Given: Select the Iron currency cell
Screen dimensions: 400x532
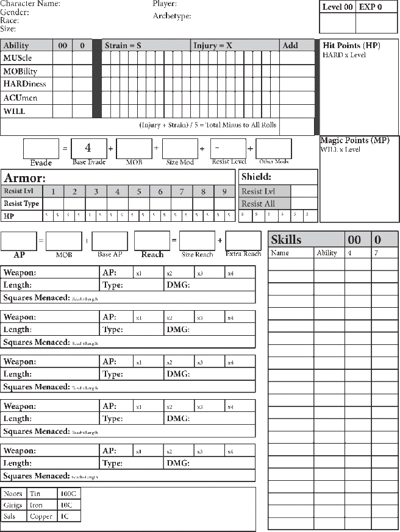Looking at the screenshot, I should tap(41, 505).
